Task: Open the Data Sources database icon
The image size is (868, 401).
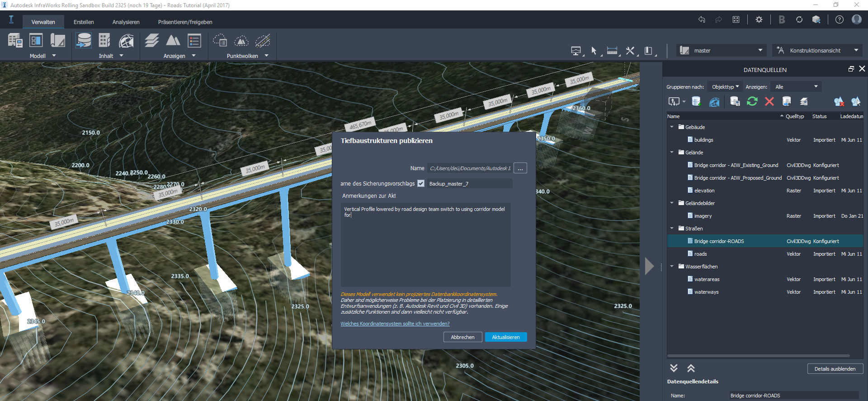Action: tap(84, 41)
